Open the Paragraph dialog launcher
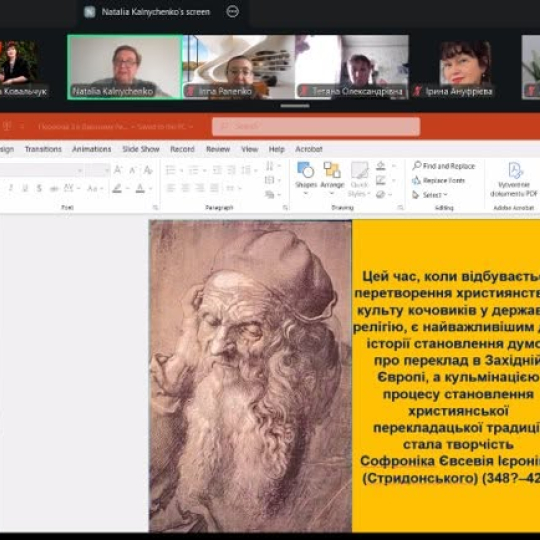 click(x=285, y=207)
